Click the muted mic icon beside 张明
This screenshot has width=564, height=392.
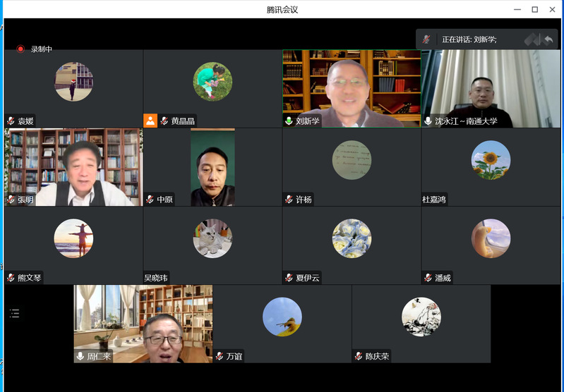11,200
